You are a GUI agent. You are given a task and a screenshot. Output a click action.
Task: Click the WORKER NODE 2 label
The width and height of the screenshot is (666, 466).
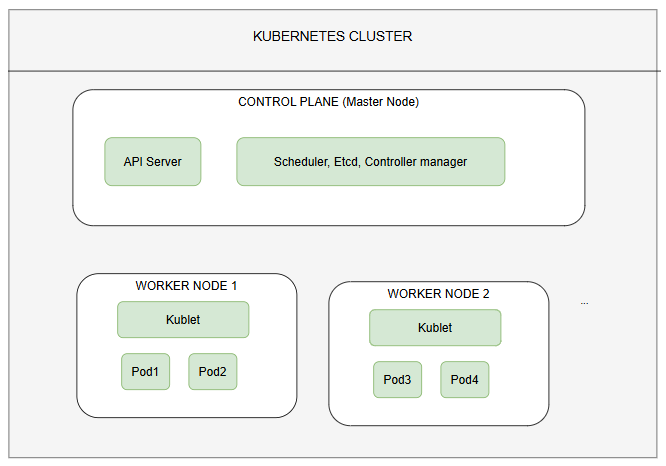[x=439, y=294]
